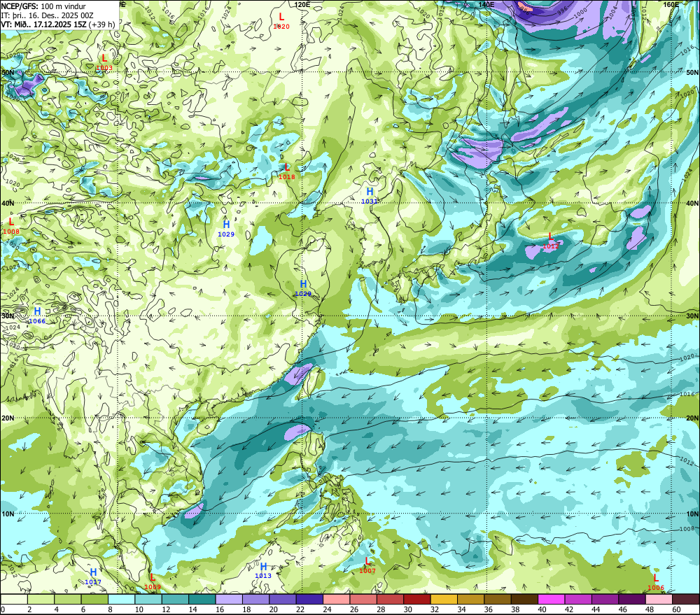Image resolution: width=700 pixels, height=615 pixels.
Task: Click the 'VT: Mið.. 17.12.2025 15Z (+39 h)' line
Action: tap(58, 24)
